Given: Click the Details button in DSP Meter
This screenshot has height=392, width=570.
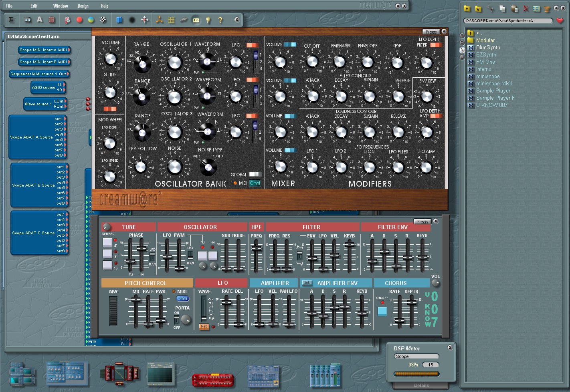Looking at the screenshot, I should click(x=421, y=385).
